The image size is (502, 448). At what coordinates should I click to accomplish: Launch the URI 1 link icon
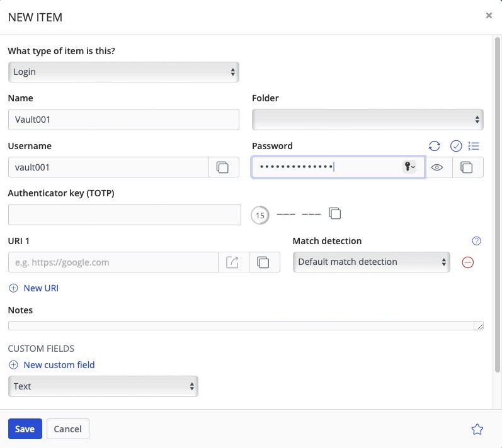point(233,262)
